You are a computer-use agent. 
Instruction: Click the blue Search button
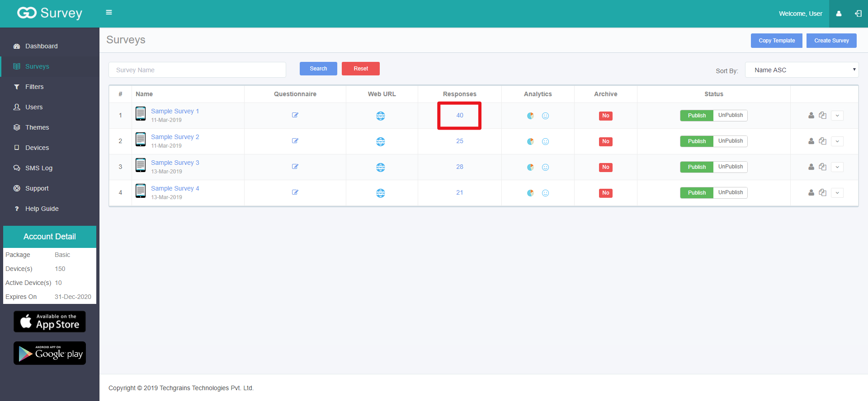coord(318,69)
